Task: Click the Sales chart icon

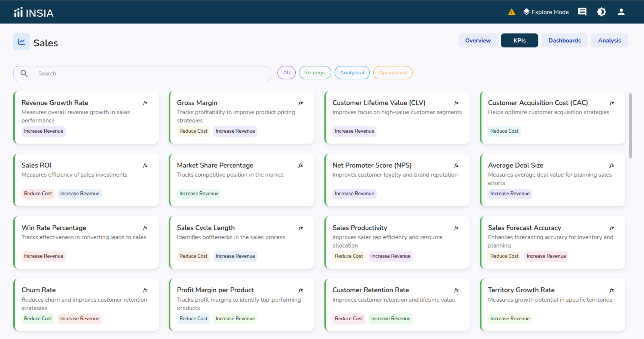Action: point(21,42)
